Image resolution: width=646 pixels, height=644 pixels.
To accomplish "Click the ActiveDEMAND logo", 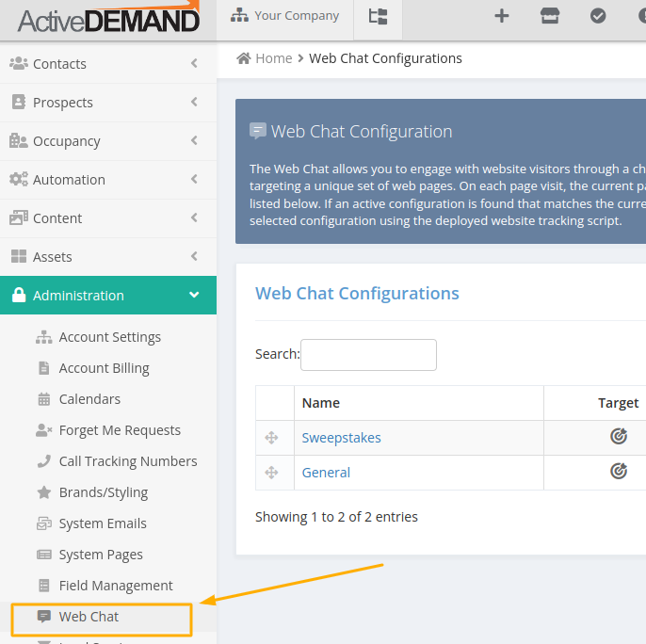I will (x=109, y=19).
